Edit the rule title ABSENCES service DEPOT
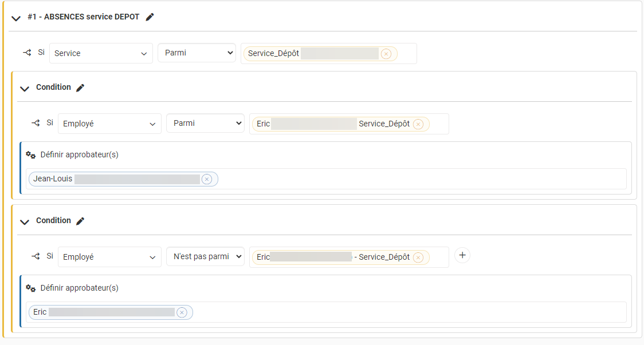This screenshot has height=345, width=644. 150,17
